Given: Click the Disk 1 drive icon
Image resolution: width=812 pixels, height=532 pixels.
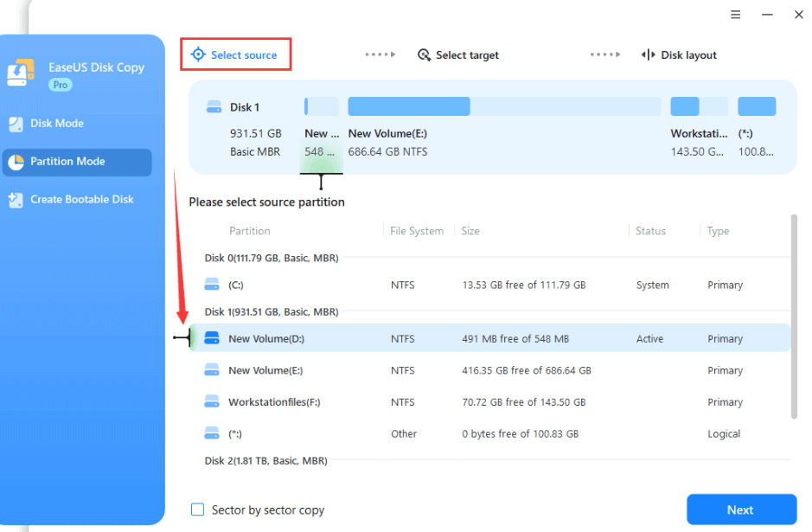Looking at the screenshot, I should pyautogui.click(x=214, y=107).
